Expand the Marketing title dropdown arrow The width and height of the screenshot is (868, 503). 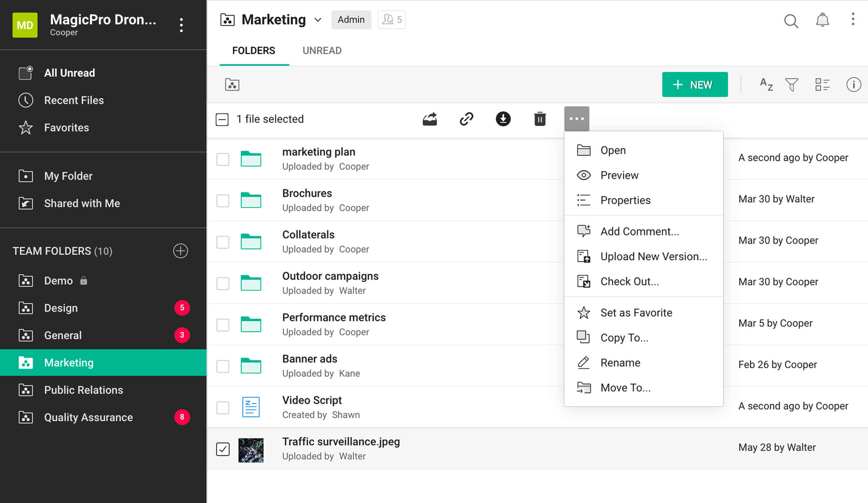click(318, 20)
